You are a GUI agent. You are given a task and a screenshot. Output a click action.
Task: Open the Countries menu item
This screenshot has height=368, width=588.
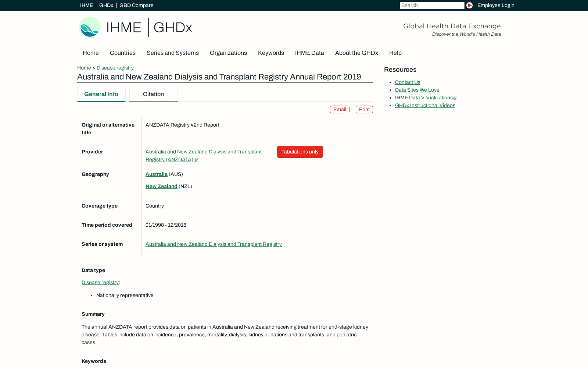pos(123,53)
